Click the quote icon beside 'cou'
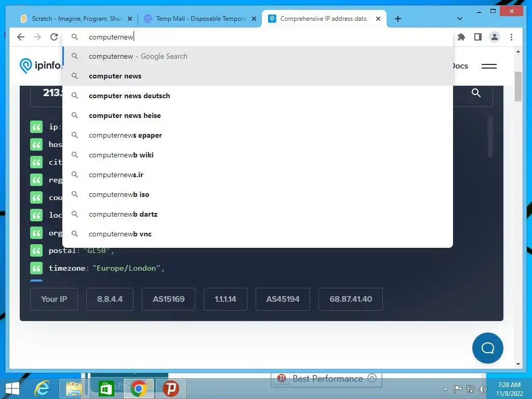532x399 pixels. point(36,197)
